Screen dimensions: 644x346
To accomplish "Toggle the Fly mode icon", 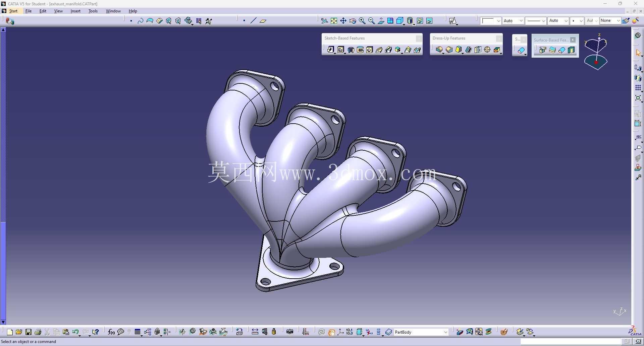I will tap(324, 21).
